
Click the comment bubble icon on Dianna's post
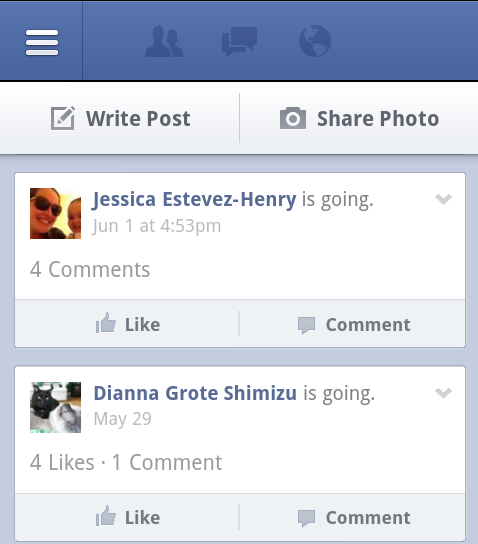click(306, 519)
